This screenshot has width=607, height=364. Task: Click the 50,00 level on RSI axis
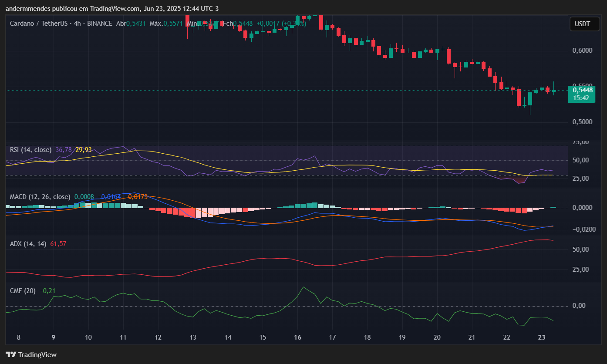(581, 160)
